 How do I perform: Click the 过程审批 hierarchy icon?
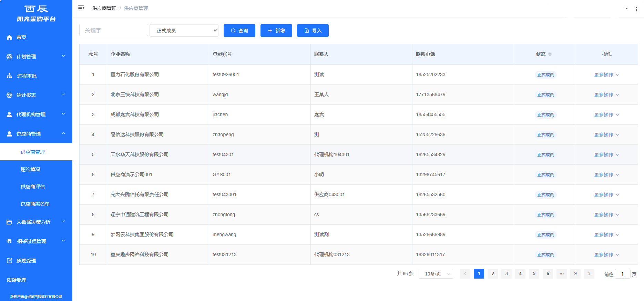point(9,76)
